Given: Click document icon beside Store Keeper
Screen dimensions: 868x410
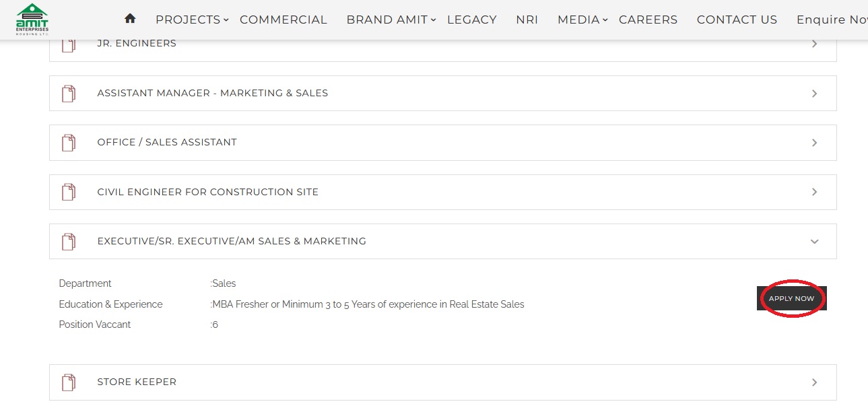Looking at the screenshot, I should tap(69, 382).
